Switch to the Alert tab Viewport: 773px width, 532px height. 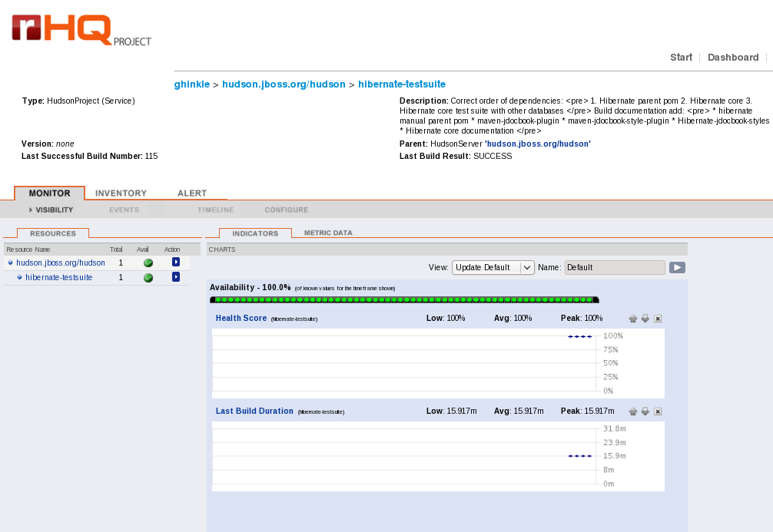click(192, 193)
